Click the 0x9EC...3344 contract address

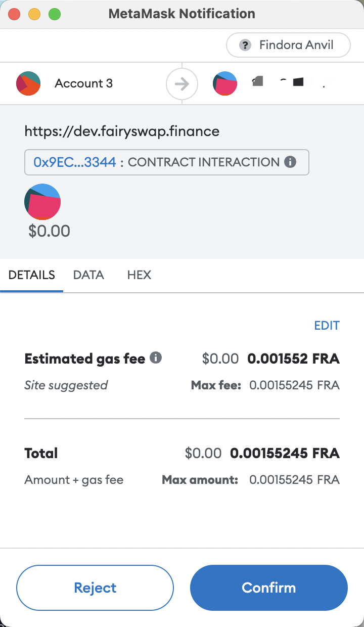75,162
